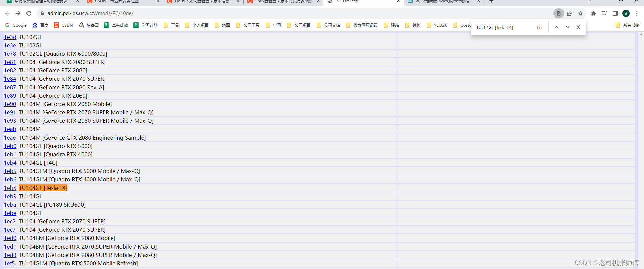
Task: Open the 百度 bookmark
Action: 40,25
